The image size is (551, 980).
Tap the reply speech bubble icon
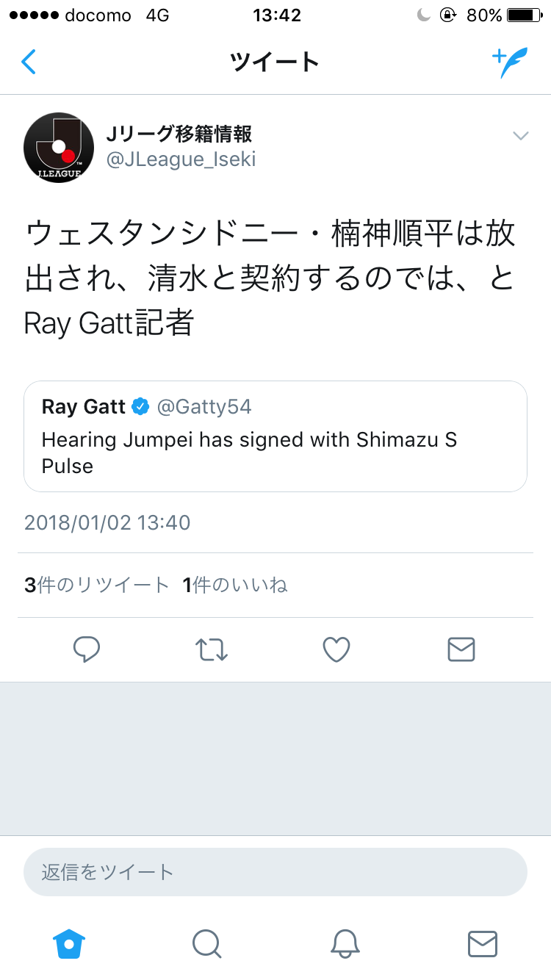point(87,649)
